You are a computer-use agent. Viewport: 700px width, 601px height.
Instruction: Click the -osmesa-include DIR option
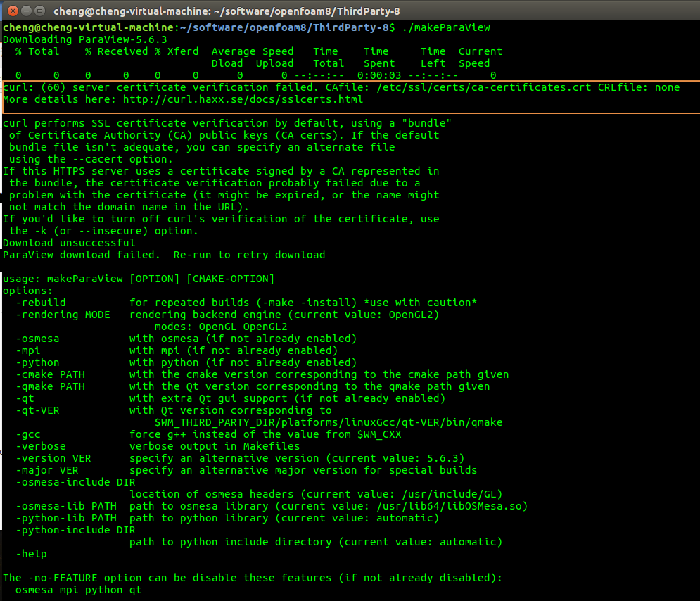click(x=75, y=483)
